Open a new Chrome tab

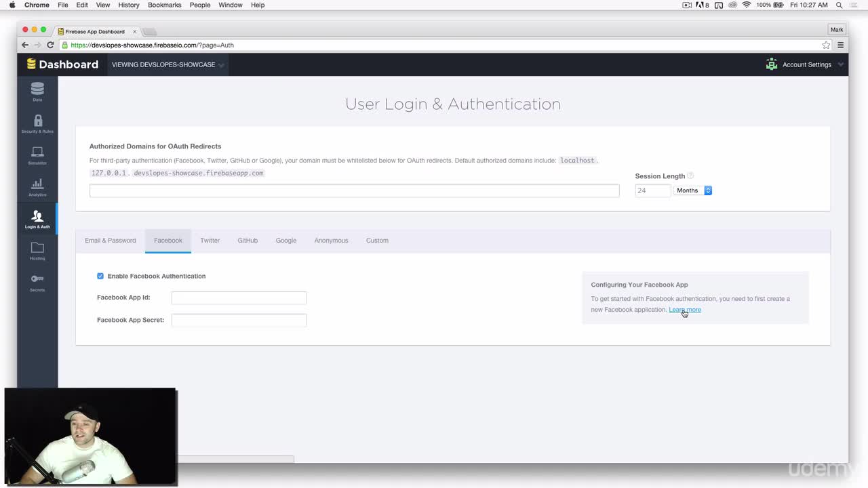coord(150,31)
